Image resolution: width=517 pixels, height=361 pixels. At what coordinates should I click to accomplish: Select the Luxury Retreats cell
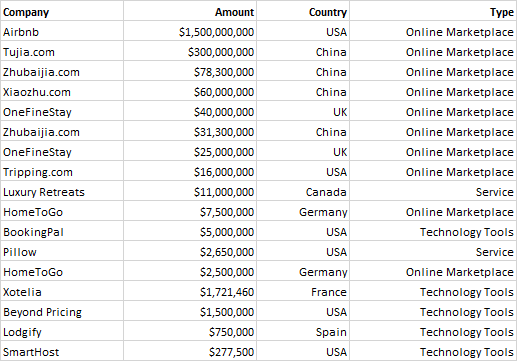(62, 191)
